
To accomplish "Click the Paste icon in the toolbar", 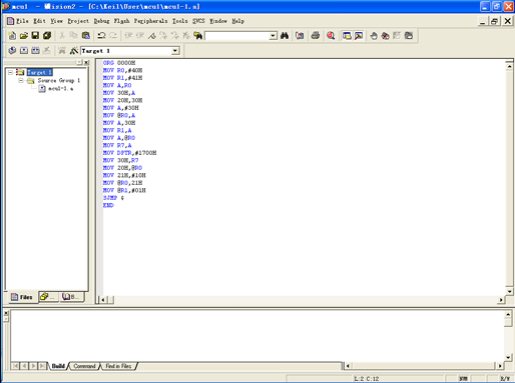I will 86,35.
